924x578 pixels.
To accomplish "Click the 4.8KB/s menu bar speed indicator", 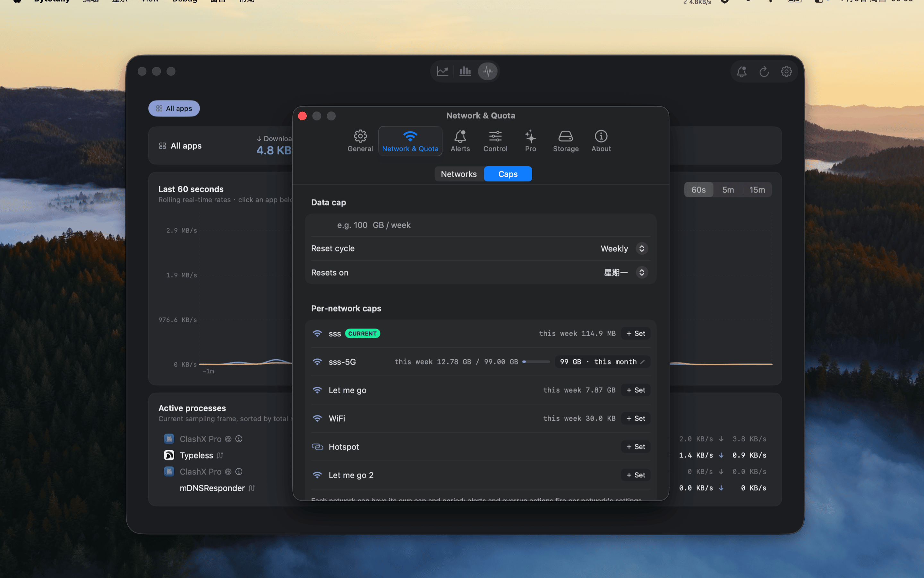I will tap(697, 2).
